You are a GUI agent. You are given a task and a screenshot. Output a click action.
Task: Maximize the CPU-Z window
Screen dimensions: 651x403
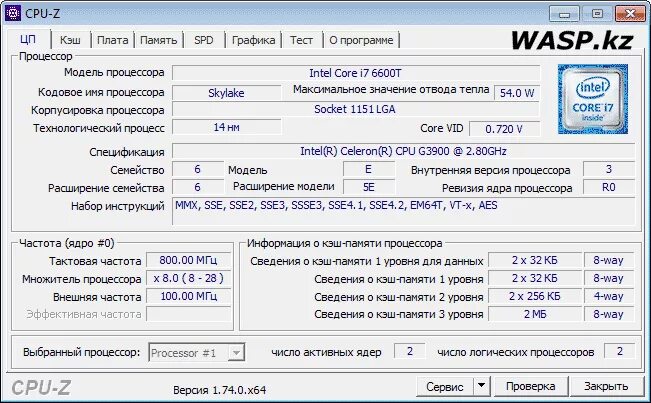(x=597, y=14)
